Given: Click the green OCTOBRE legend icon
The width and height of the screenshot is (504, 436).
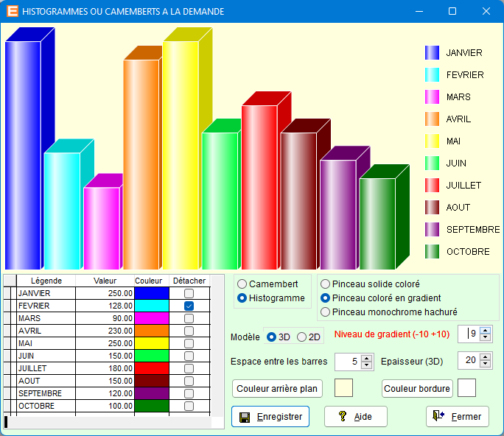Looking at the screenshot, I should pyautogui.click(x=433, y=251).
